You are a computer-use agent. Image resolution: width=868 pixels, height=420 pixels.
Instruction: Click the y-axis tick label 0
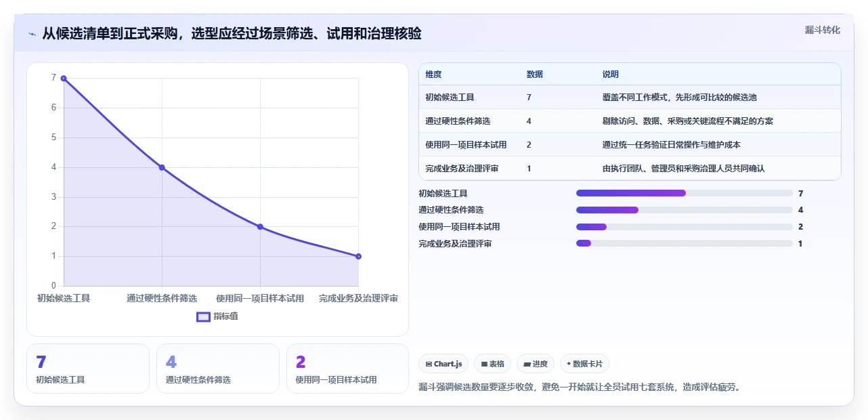pos(53,286)
